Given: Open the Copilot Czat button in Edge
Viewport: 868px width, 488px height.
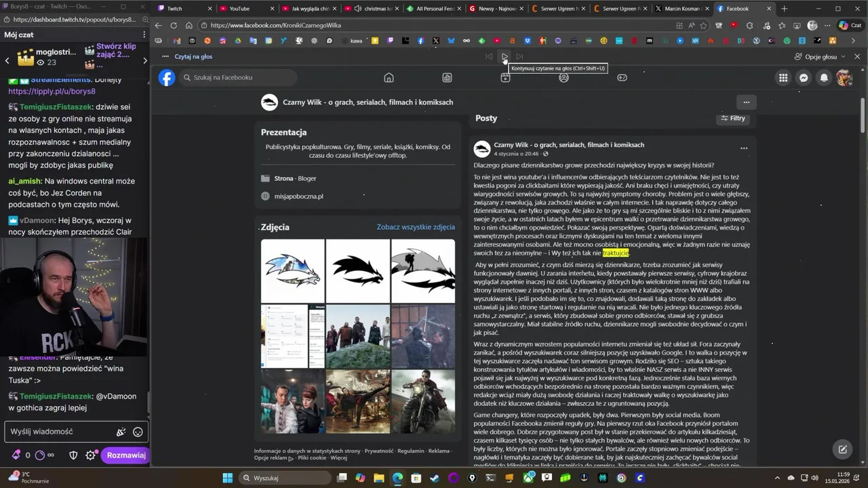Looking at the screenshot, I should pyautogui.click(x=850, y=25).
